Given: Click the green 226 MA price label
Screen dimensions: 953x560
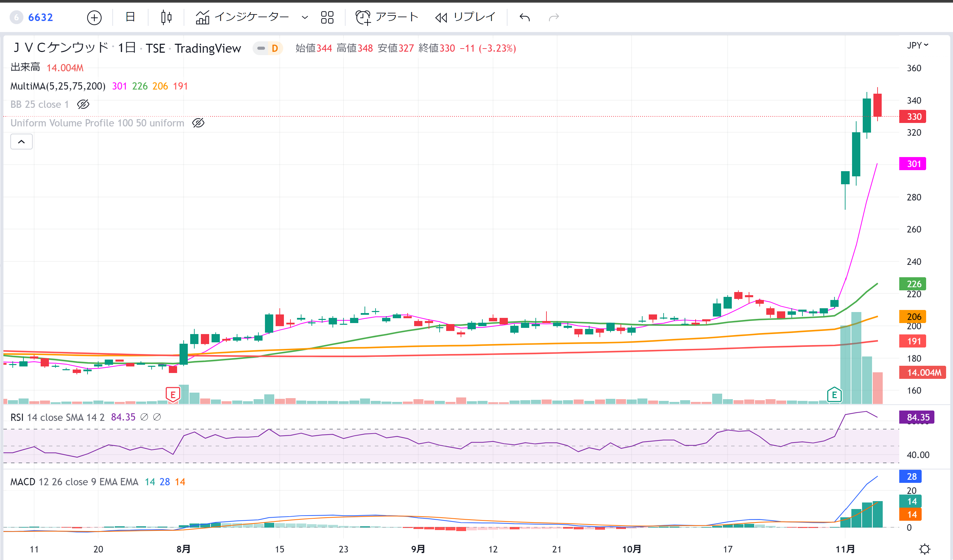Looking at the screenshot, I should click(x=913, y=284).
